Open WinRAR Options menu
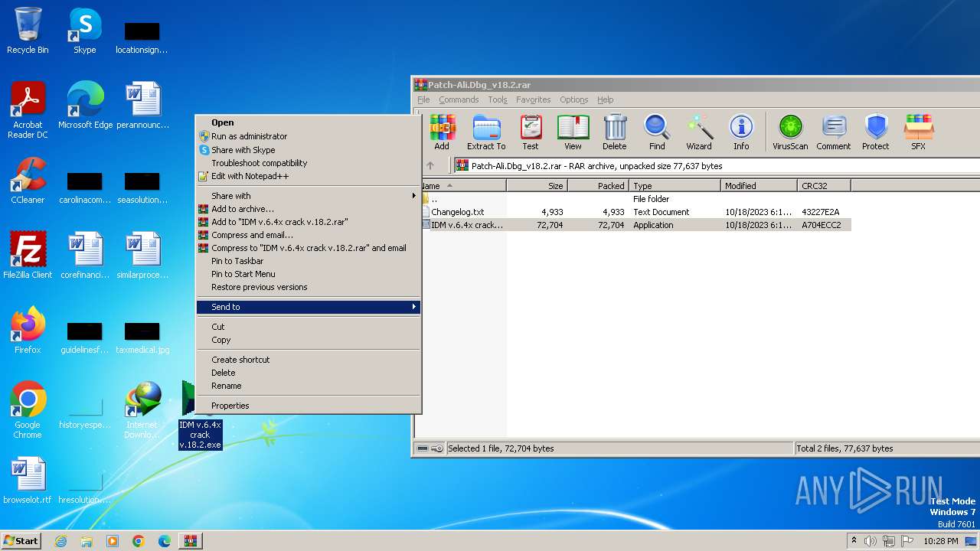Viewport: 980px width, 551px height. pos(573,99)
